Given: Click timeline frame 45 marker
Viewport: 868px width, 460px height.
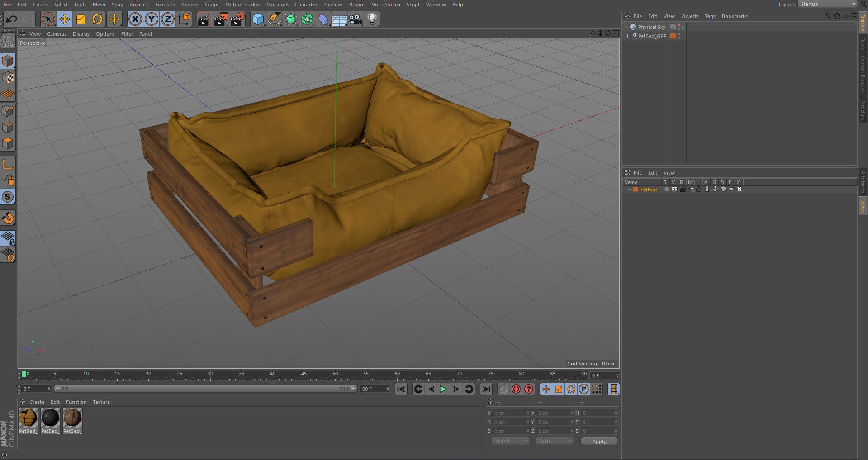Looking at the screenshot, I should point(304,375).
